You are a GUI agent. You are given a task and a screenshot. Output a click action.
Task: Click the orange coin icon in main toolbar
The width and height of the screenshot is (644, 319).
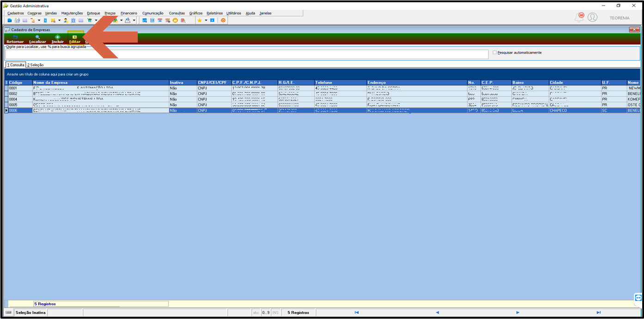(x=175, y=20)
